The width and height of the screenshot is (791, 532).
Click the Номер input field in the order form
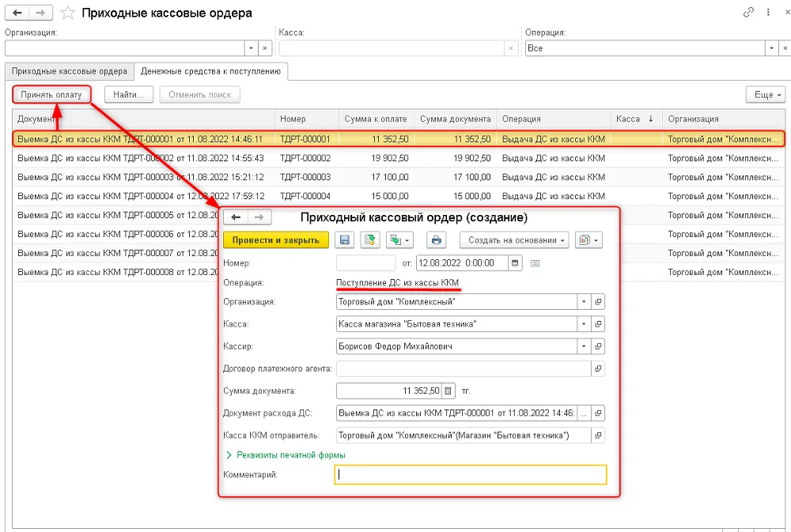tap(365, 263)
